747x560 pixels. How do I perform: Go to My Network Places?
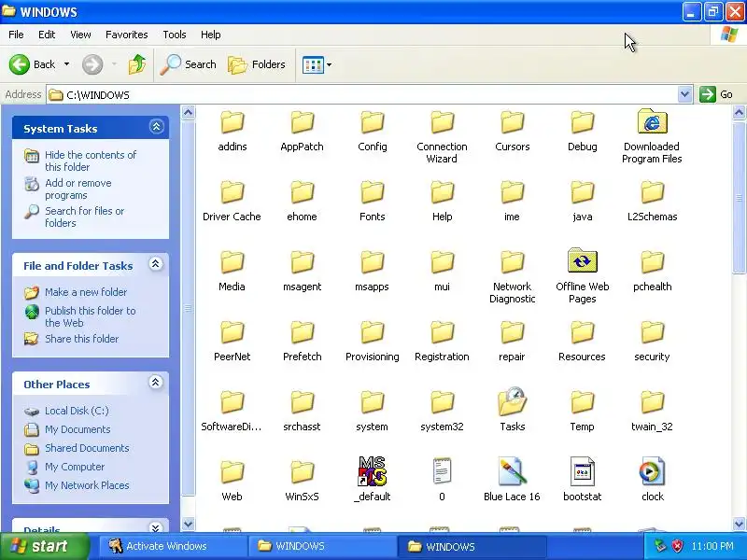(87, 485)
